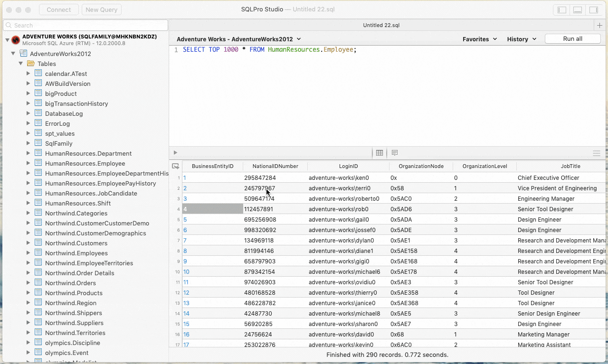Toggle the left sidebar panel icon
608x364 pixels.
tap(562, 9)
